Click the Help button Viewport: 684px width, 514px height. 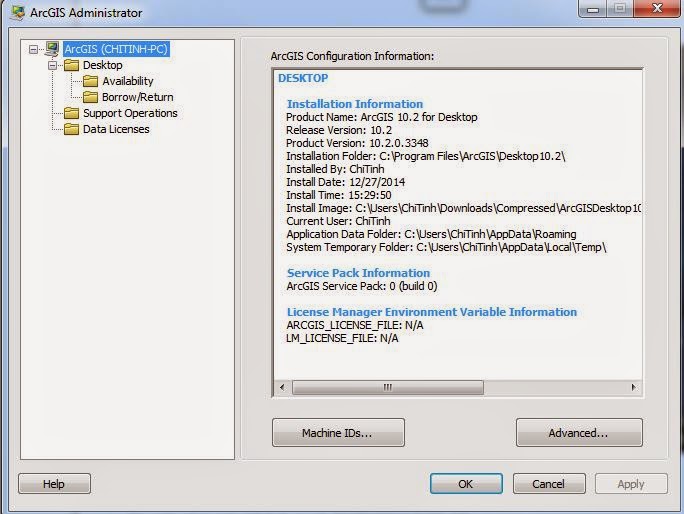click(54, 483)
